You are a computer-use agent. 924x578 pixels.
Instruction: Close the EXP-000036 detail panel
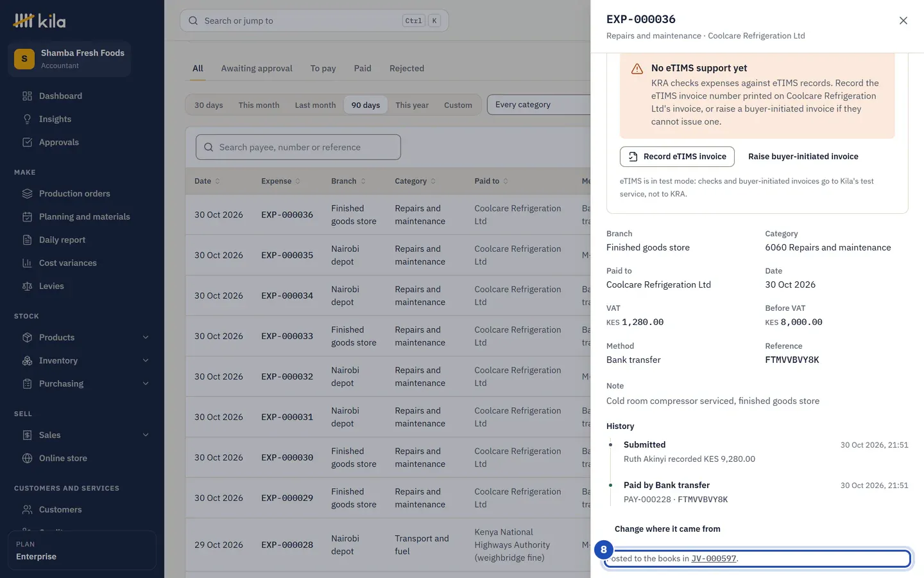903,21
